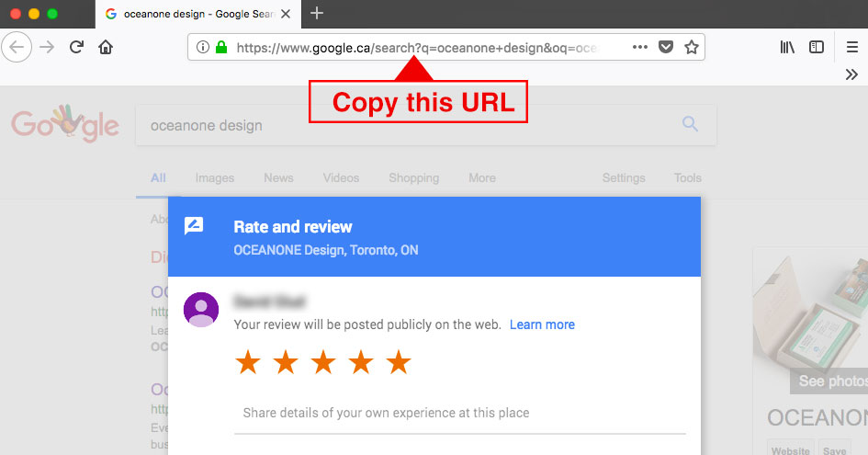Open the browser home page icon

(x=106, y=47)
